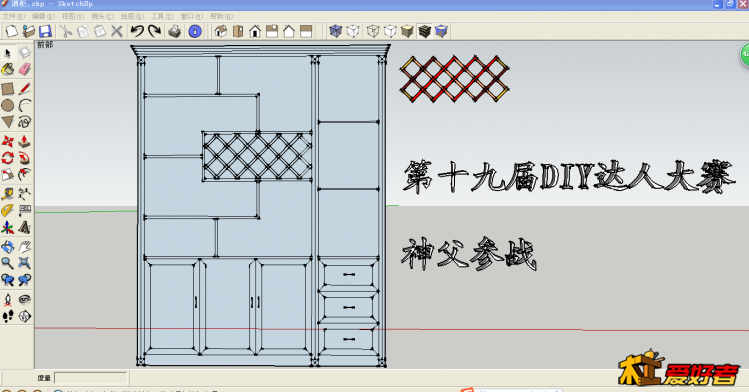Select the Line pencil tool
Image resolution: width=749 pixels, height=392 pixels.
[25, 89]
